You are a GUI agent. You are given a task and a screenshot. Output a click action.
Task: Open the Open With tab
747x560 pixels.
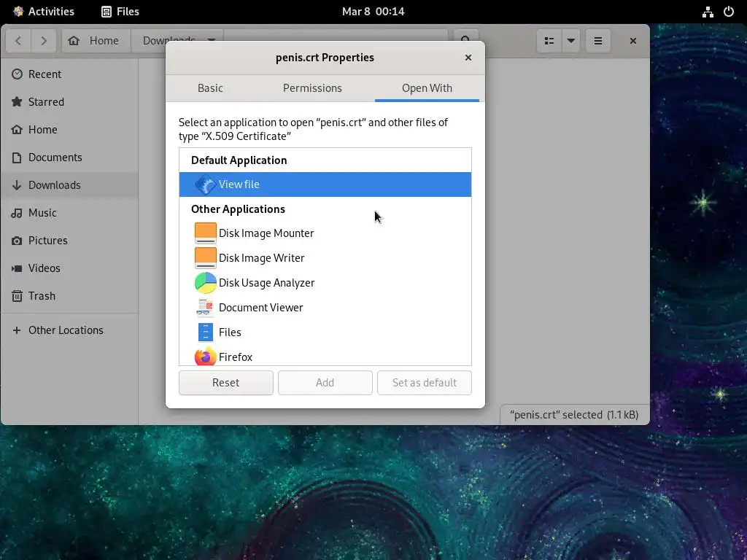click(x=427, y=88)
